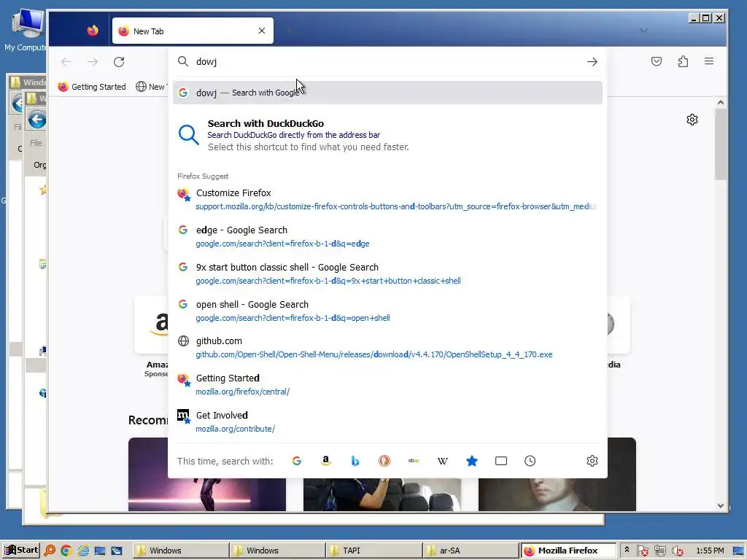Screen dimensions: 747x560
Task: Reload the current page
Action: pyautogui.click(x=119, y=62)
